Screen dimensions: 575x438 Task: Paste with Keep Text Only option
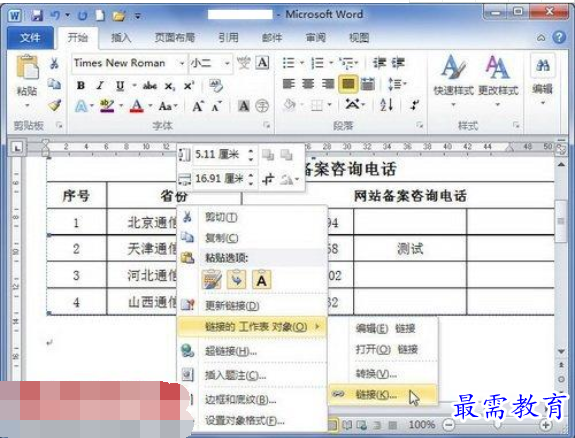tap(261, 281)
